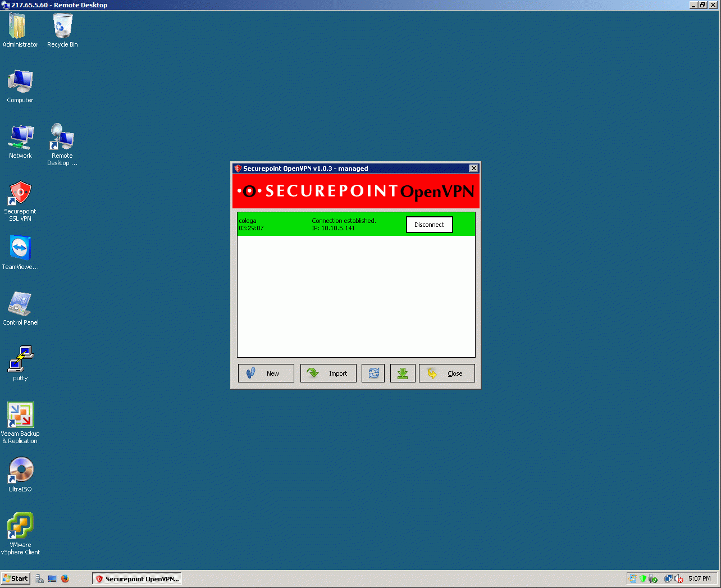Select the Remote Desktop shortcut icon
Viewport: 721px width, 588px height.
coord(62,145)
